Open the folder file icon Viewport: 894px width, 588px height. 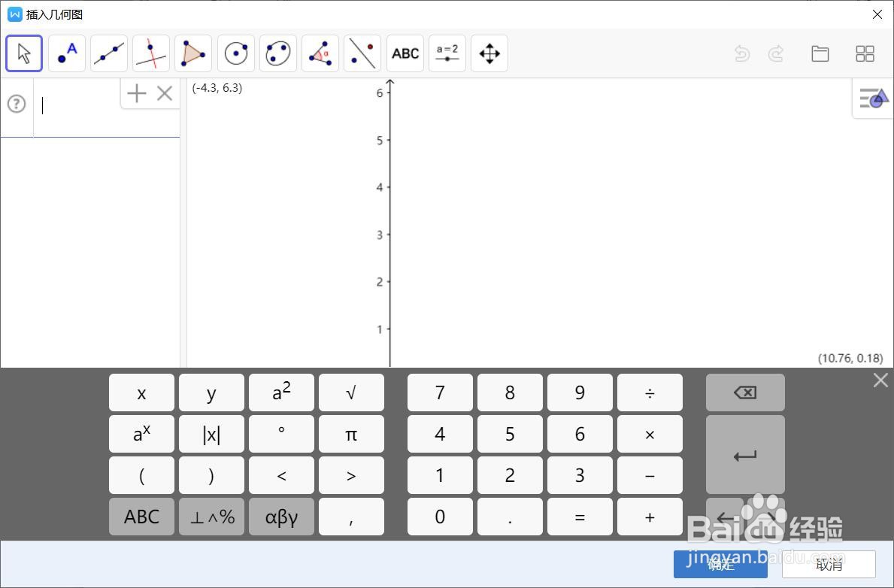pos(820,53)
